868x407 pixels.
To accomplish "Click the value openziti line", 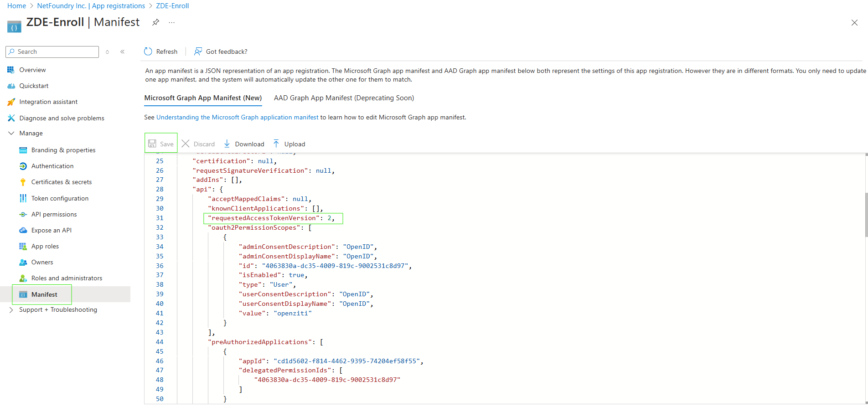I will (275, 314).
